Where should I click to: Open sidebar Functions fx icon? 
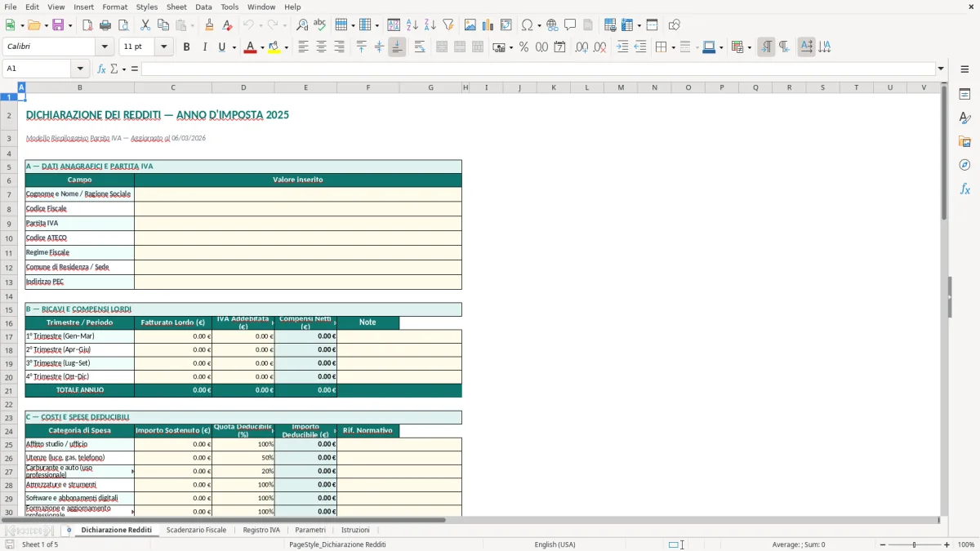coord(964,189)
